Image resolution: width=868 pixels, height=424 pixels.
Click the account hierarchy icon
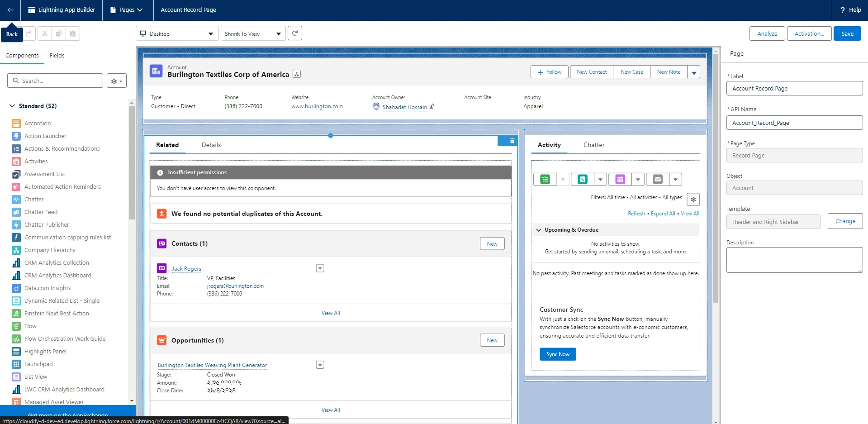click(297, 74)
